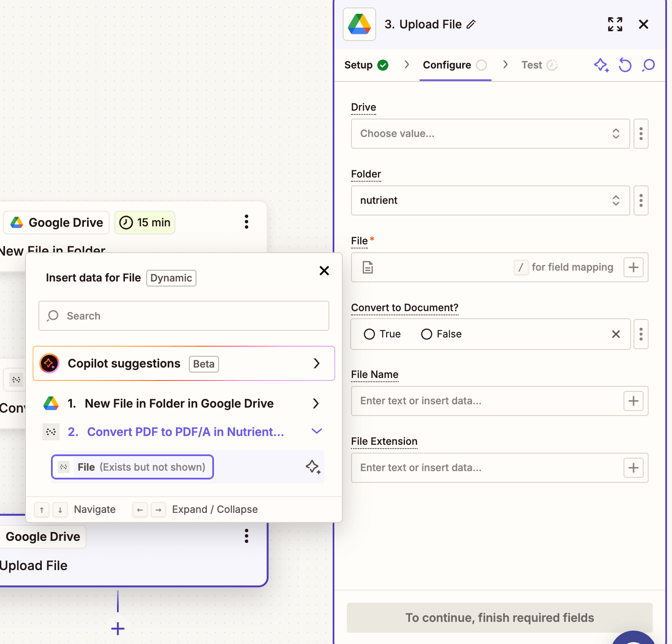Select the True radio option
672x644 pixels.
(369, 334)
